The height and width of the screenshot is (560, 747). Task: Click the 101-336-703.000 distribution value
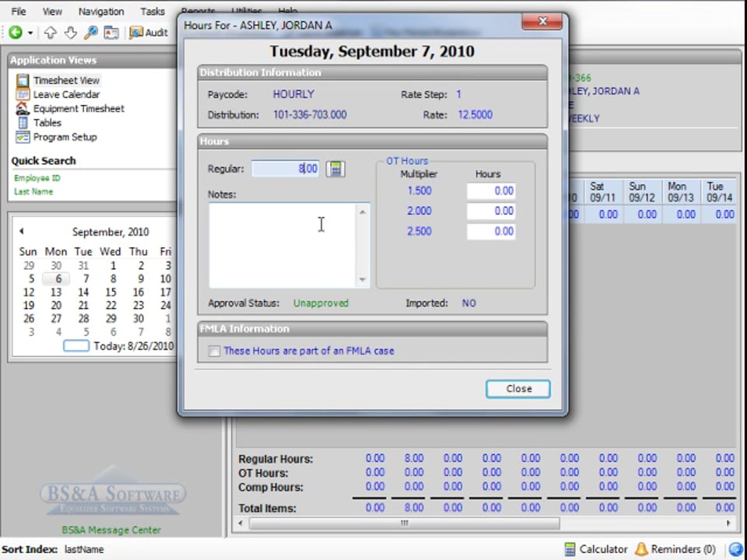click(310, 115)
